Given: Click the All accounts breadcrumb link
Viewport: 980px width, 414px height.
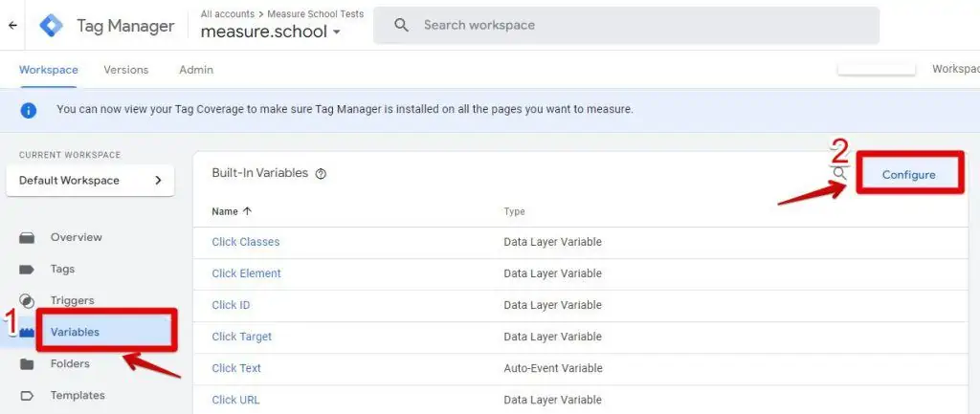Looking at the screenshot, I should [228, 13].
